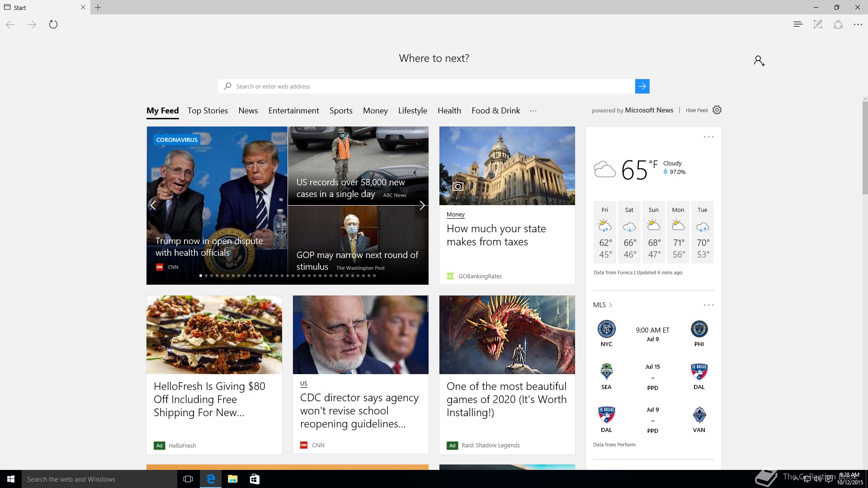
Task: Click Microsoft Edge taskbar icon
Action: tap(211, 479)
